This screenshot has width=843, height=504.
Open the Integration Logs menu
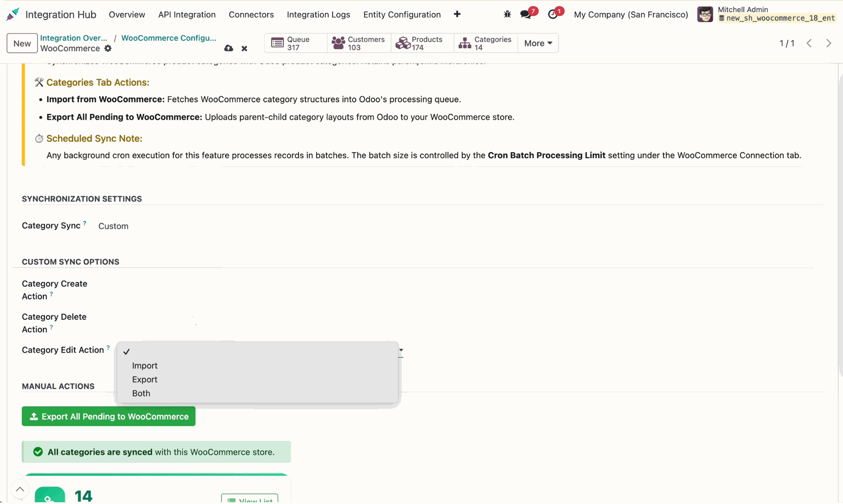[318, 14]
